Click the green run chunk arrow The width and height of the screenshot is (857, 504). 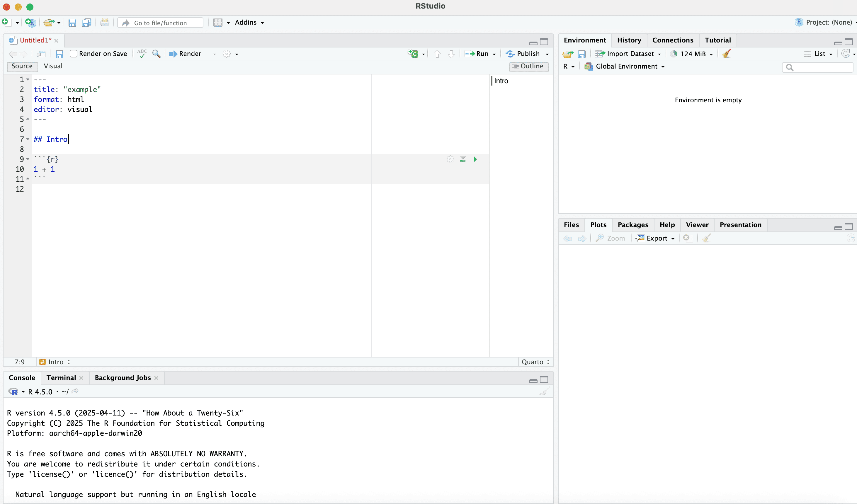pos(475,159)
